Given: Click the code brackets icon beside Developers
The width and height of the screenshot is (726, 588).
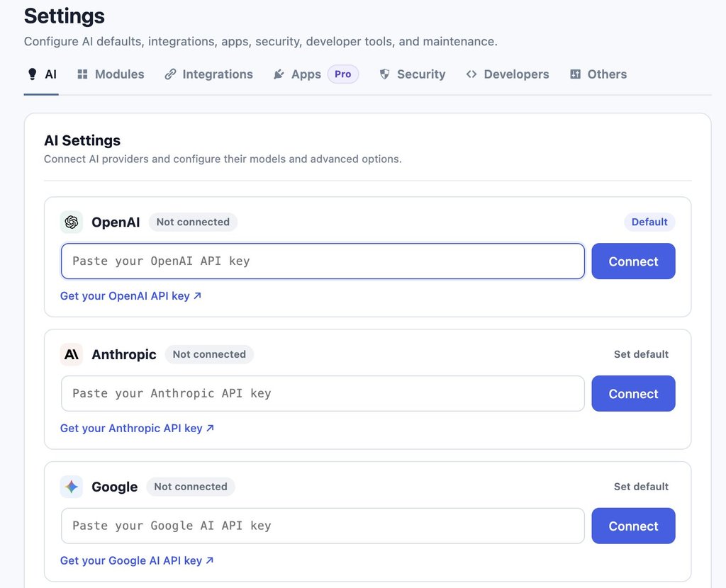Looking at the screenshot, I should tap(471, 74).
